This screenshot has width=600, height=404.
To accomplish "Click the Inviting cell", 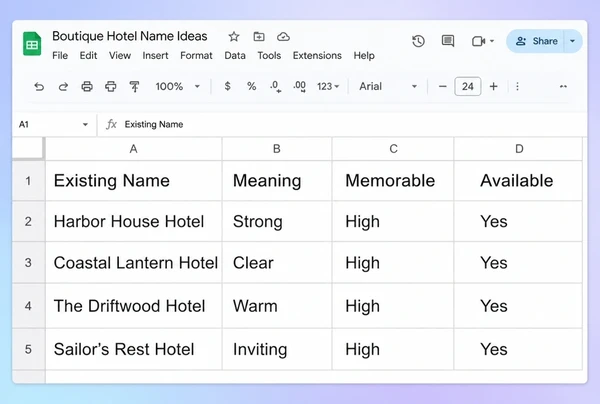I will (277, 349).
